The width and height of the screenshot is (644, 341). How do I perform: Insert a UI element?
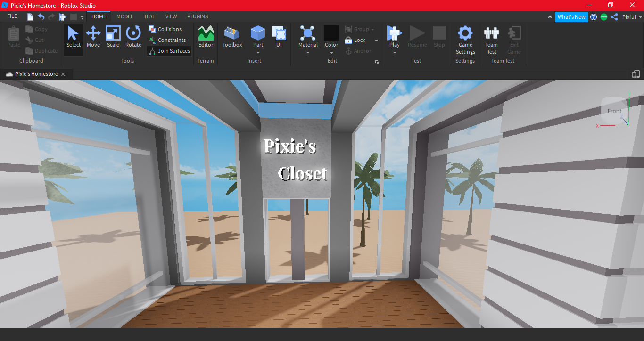tap(279, 37)
